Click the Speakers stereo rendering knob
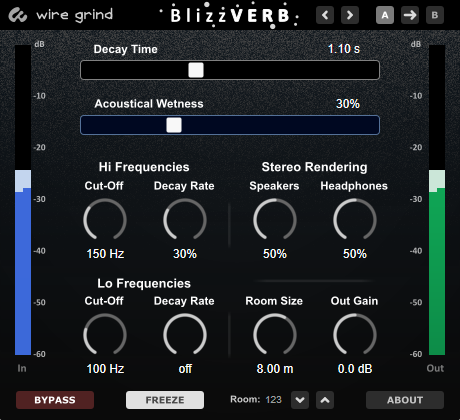Image resolution: width=460 pixels, height=420 pixels. (x=275, y=220)
